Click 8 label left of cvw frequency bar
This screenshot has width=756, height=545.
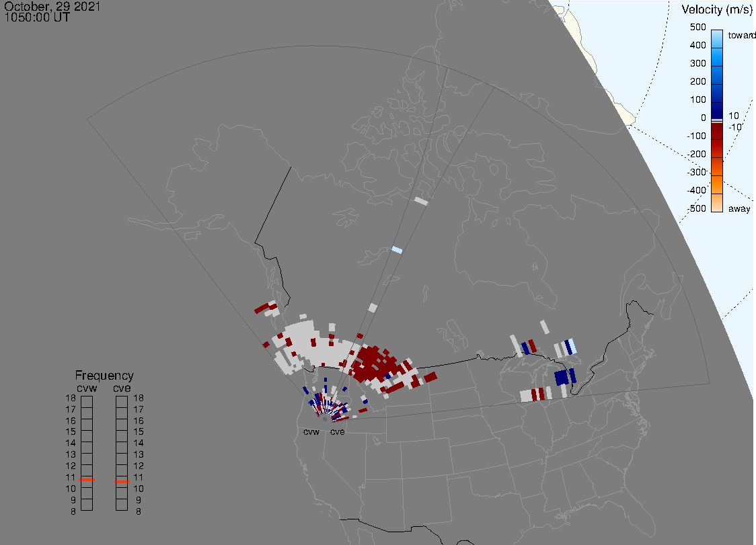(73, 511)
